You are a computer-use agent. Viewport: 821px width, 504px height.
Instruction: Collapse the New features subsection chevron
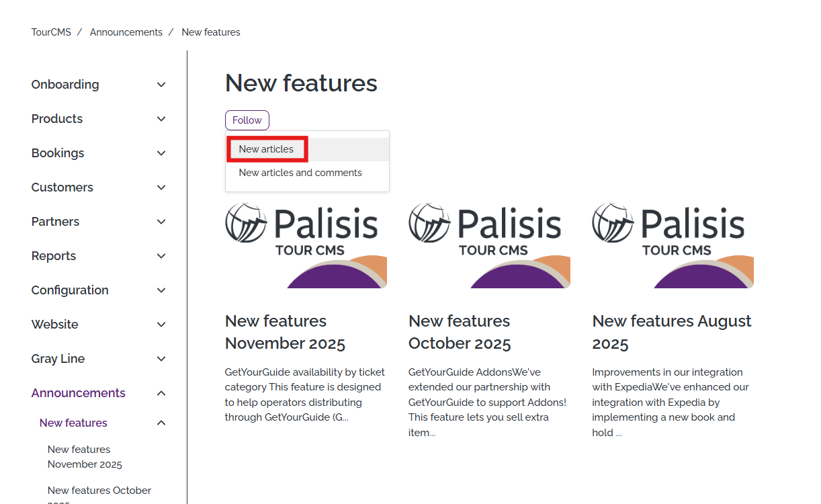(x=161, y=423)
